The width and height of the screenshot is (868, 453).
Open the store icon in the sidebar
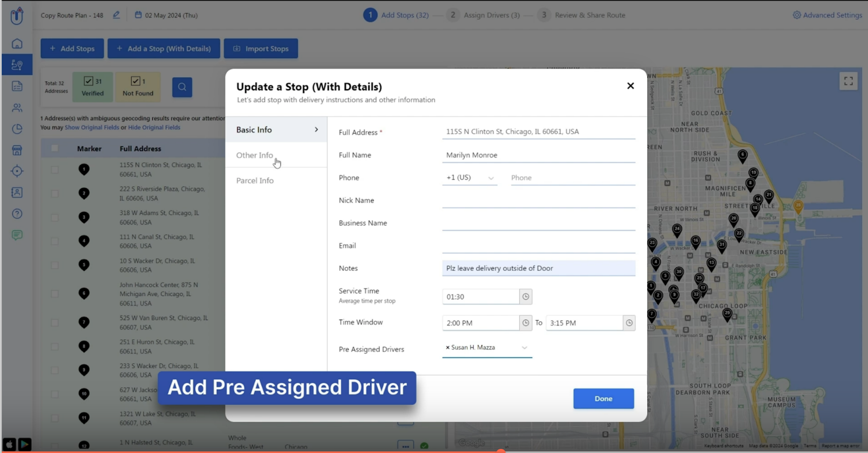17,150
